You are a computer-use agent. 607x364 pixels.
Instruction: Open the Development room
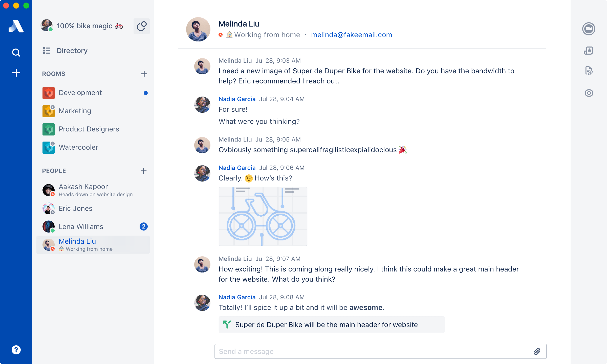pyautogui.click(x=80, y=93)
